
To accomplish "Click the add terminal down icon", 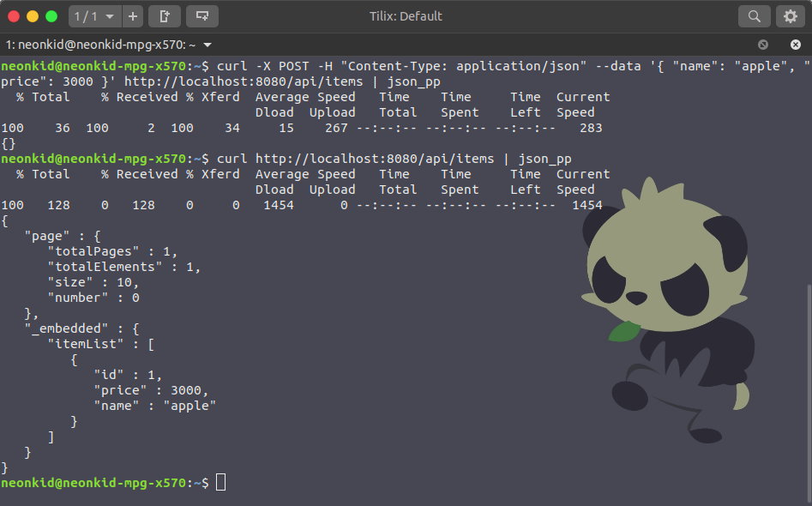I will 202,16.
